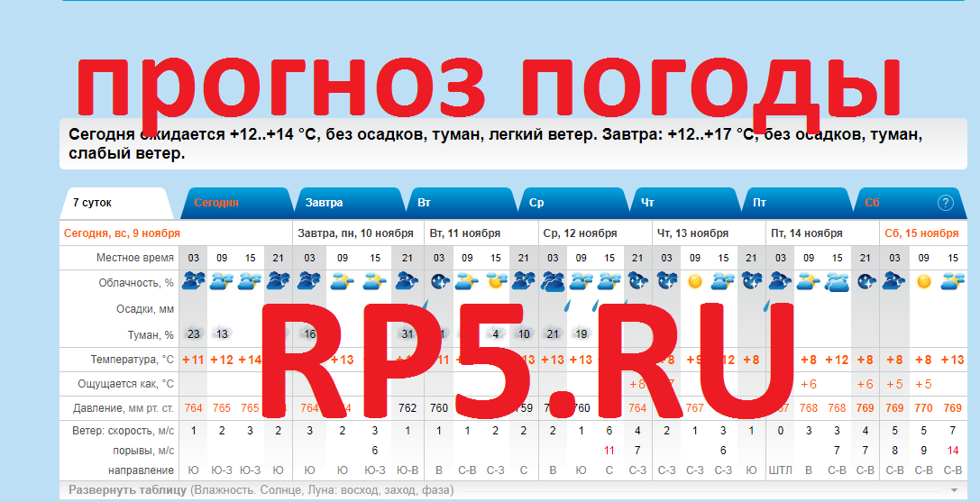Click the cloudiness icon for today 03:00

[194, 281]
